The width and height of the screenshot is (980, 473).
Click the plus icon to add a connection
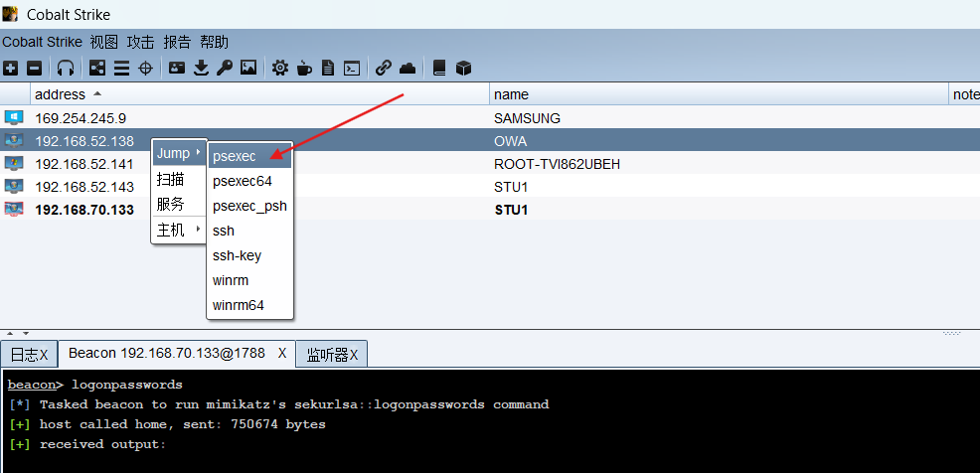click(11, 69)
